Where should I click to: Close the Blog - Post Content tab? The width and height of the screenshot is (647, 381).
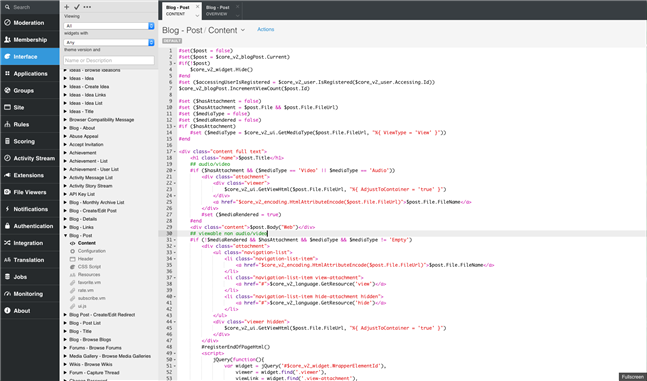tap(197, 7)
